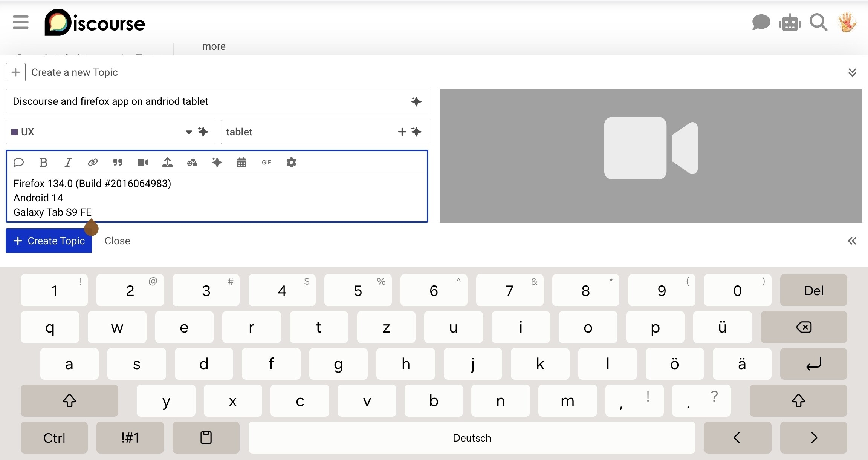Screen dimensions: 868x460
Task: Switch to symbols with !#1 key
Action: tap(130, 437)
